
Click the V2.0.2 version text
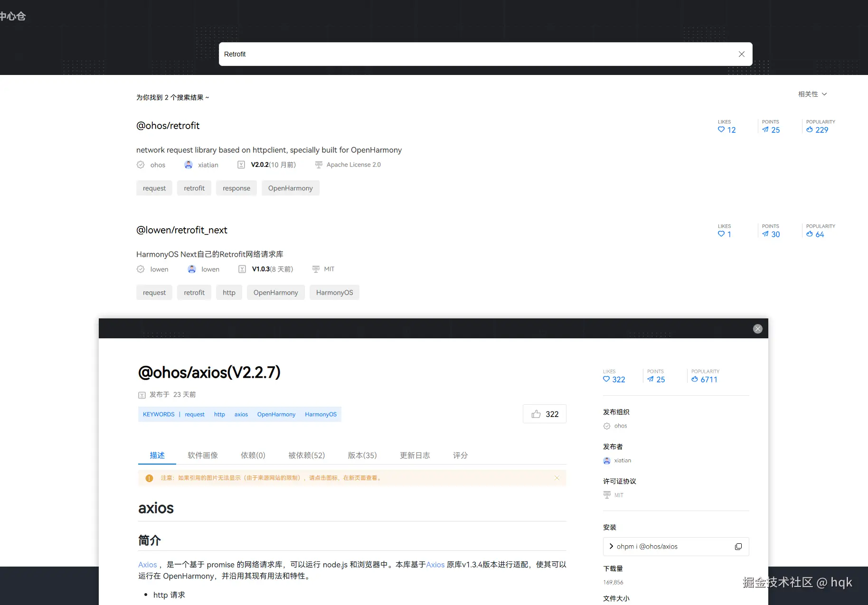[260, 165]
